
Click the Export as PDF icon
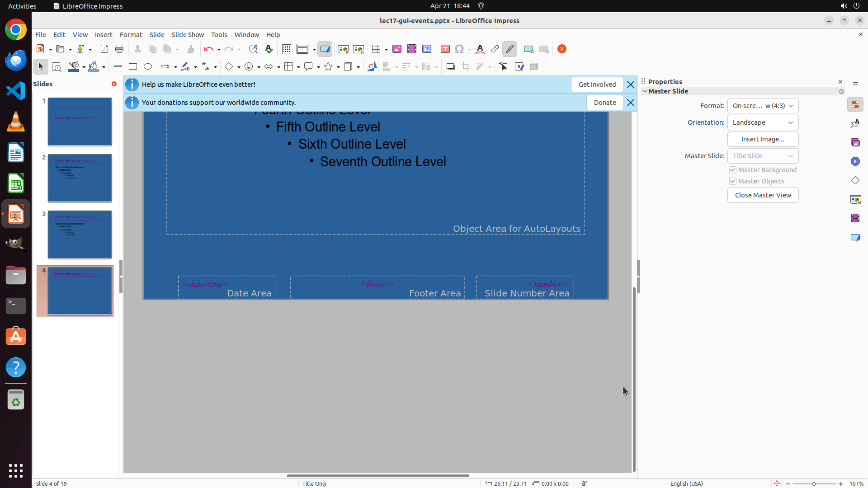[x=104, y=49]
